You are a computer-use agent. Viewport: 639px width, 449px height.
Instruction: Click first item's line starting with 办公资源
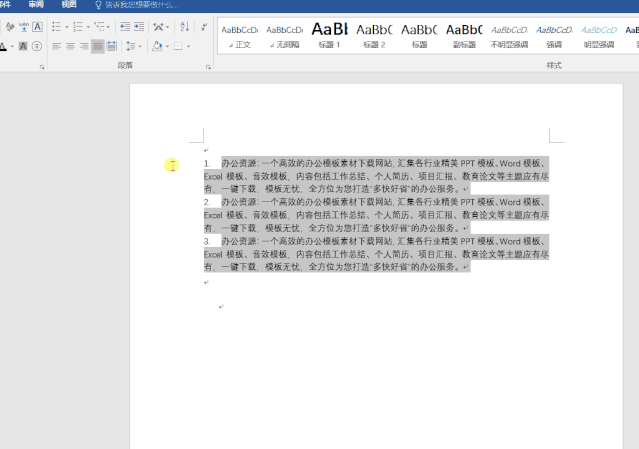click(385, 163)
